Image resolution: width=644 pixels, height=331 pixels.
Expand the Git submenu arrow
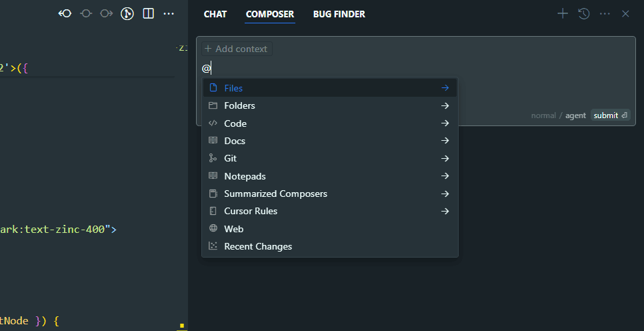(445, 158)
